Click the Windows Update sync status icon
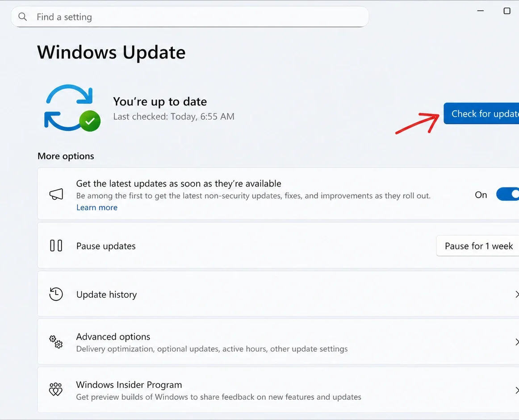This screenshot has width=519, height=420. (72, 108)
